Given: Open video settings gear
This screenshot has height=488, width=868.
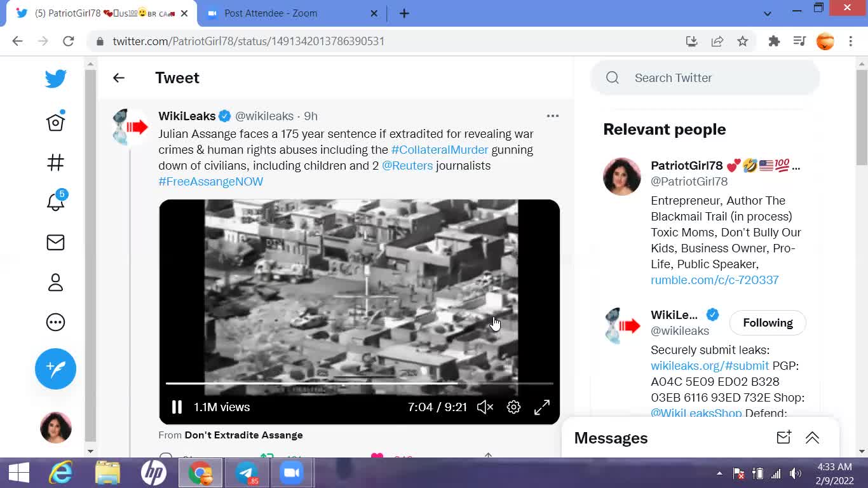Looking at the screenshot, I should (x=513, y=407).
